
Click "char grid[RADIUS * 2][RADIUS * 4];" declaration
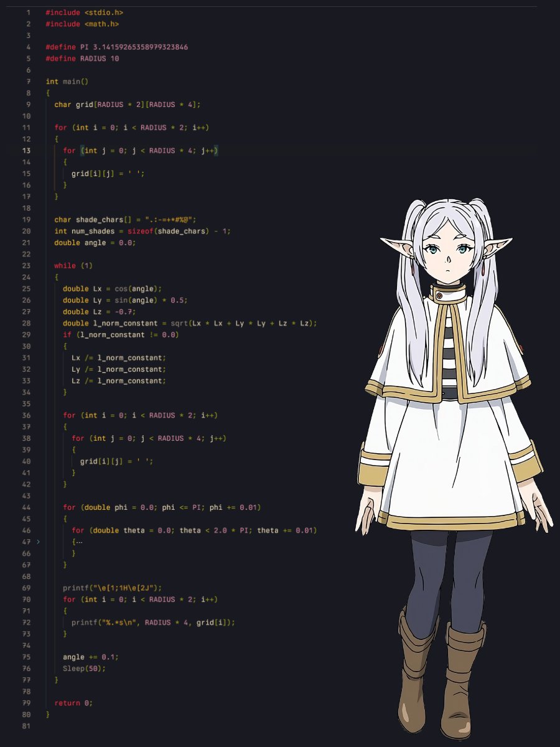click(x=128, y=105)
